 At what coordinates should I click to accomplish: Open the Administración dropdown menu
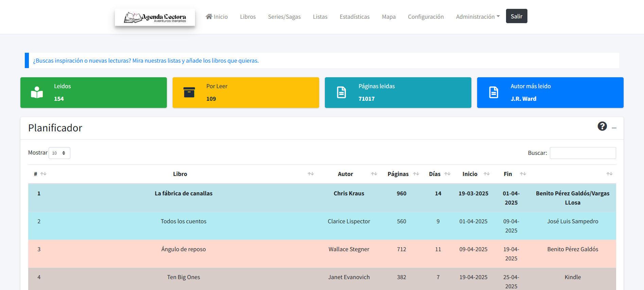point(477,17)
